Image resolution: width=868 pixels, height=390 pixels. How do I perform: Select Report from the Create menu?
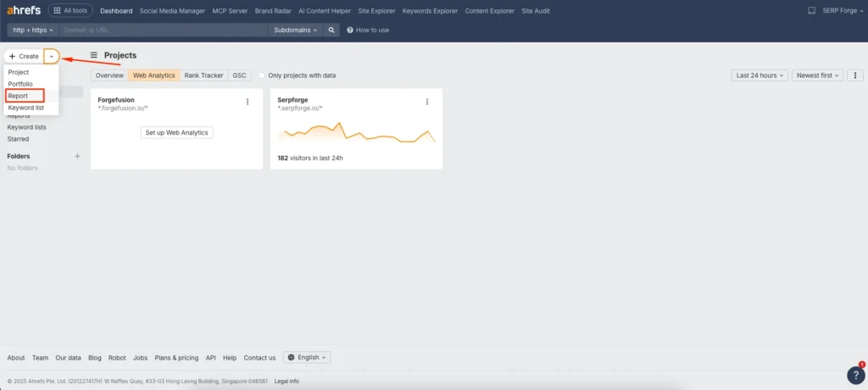(19, 96)
